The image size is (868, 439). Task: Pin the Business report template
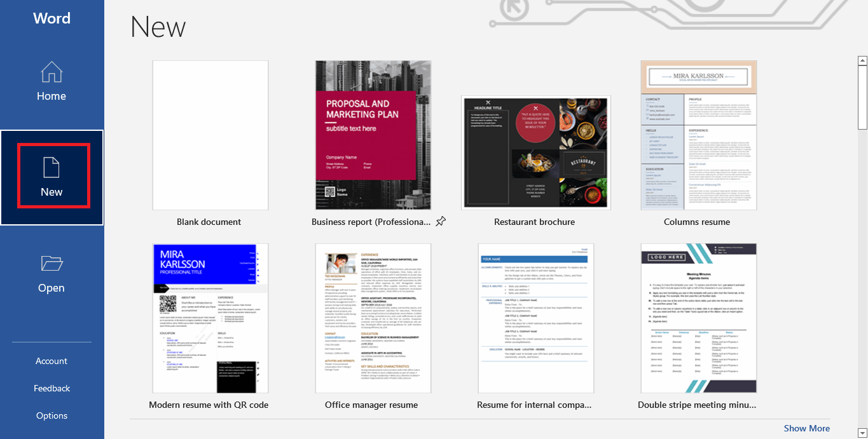pyautogui.click(x=441, y=222)
